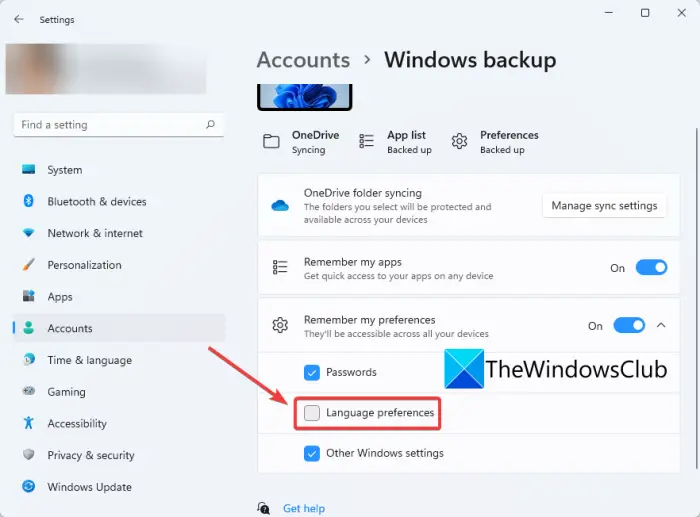
Task: Click the Privacy shield icon
Action: 29,454
